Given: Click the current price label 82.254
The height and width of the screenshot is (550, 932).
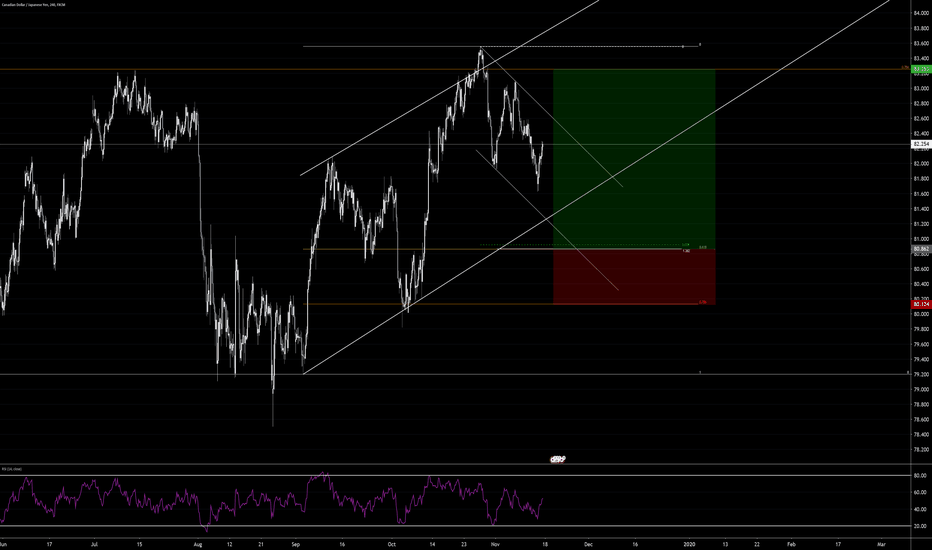Looking at the screenshot, I should 920,144.
